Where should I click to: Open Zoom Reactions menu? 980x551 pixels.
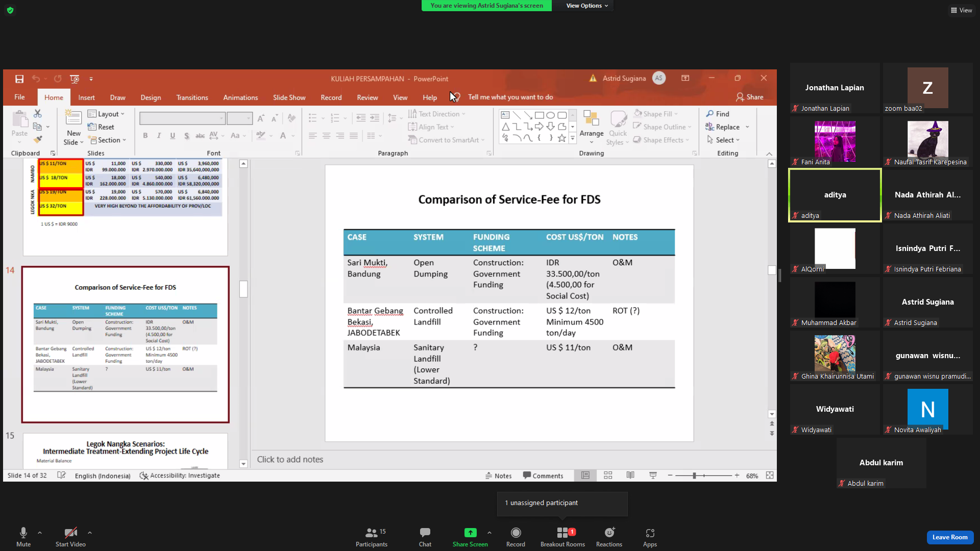[x=609, y=537]
